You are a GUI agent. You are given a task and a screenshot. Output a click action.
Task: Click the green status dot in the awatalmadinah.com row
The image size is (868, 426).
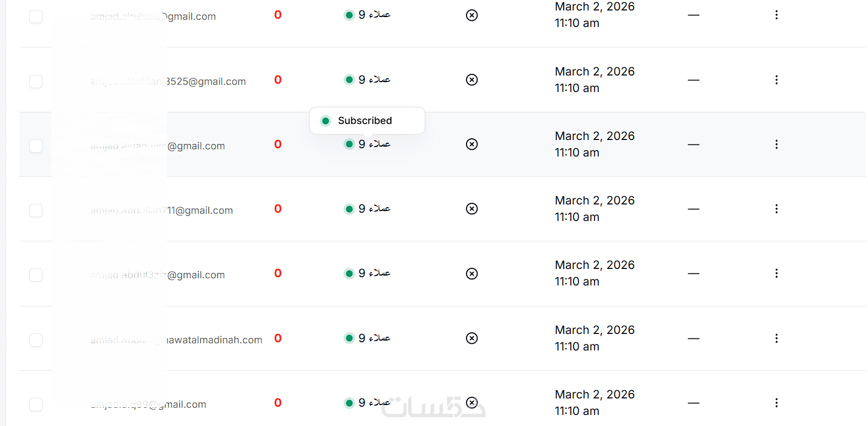click(349, 338)
